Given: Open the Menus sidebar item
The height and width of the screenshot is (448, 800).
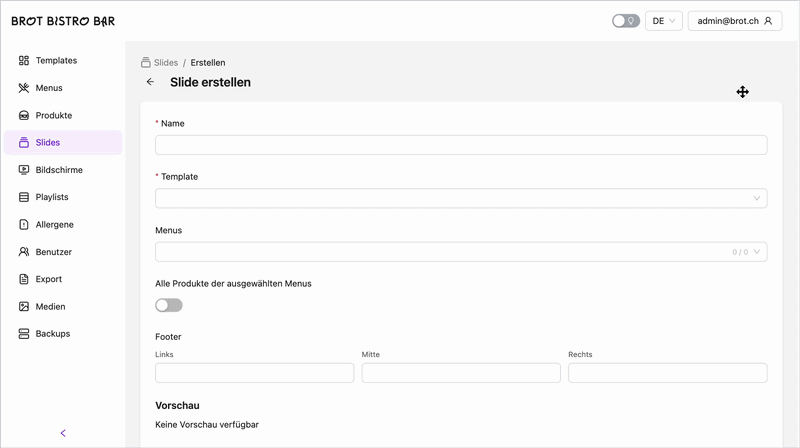Looking at the screenshot, I should pyautogui.click(x=63, y=88).
